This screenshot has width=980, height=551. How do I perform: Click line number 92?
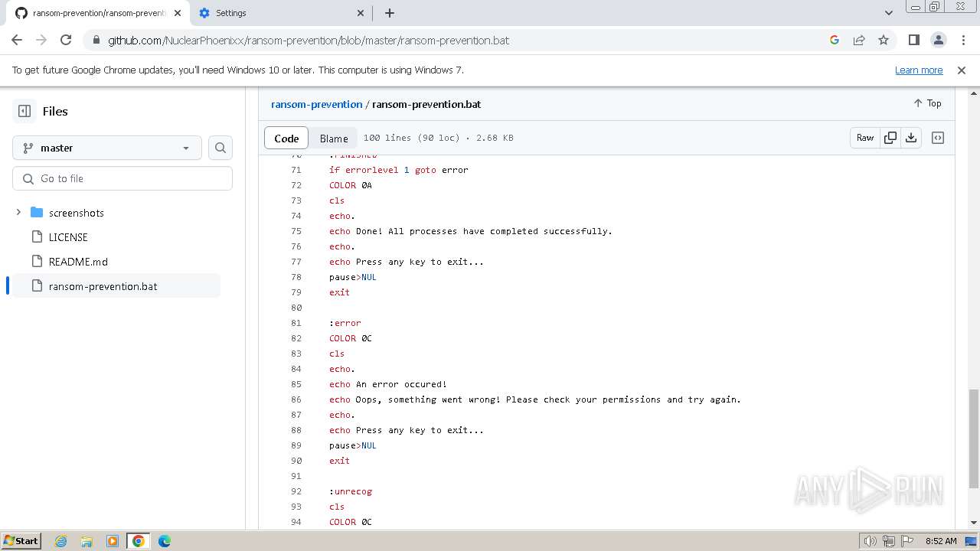[x=296, y=491]
